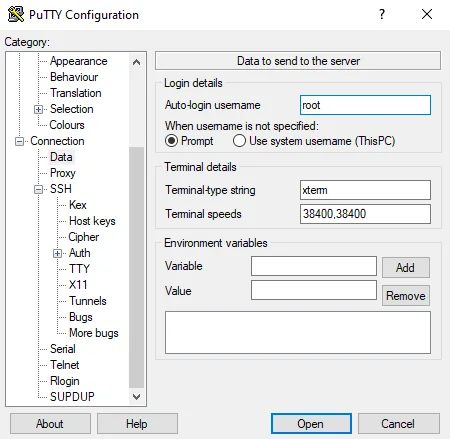Image resolution: width=450 pixels, height=439 pixels.
Task: Click the category list scroll down arrow
Action: (136, 397)
